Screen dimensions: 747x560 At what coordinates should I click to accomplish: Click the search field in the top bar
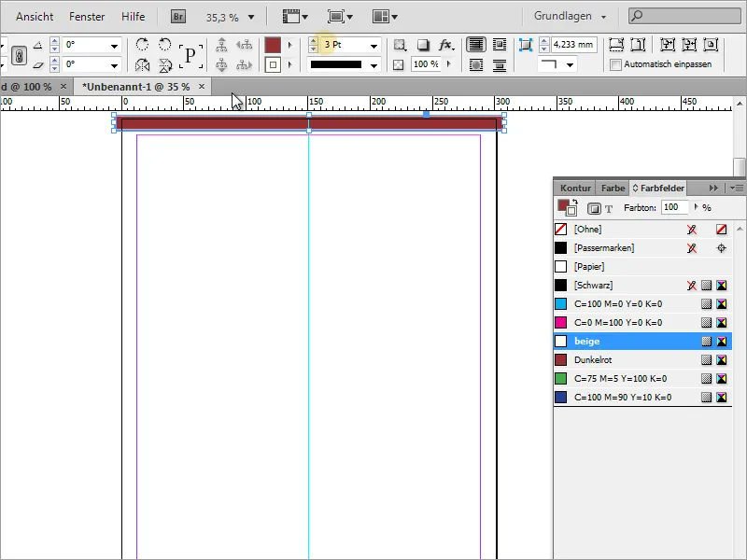tap(685, 16)
